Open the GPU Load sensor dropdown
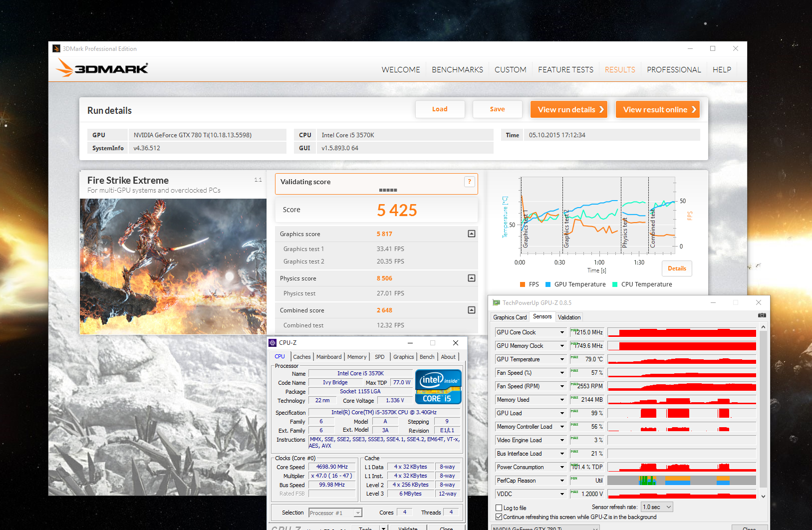Image resolution: width=812 pixels, height=530 pixels. point(562,413)
